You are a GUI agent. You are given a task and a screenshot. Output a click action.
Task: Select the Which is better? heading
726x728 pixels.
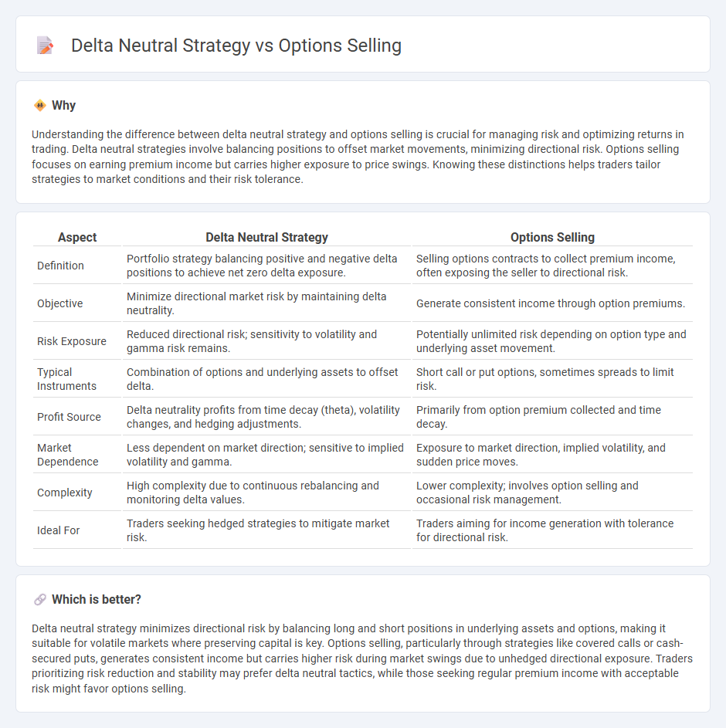96,599
